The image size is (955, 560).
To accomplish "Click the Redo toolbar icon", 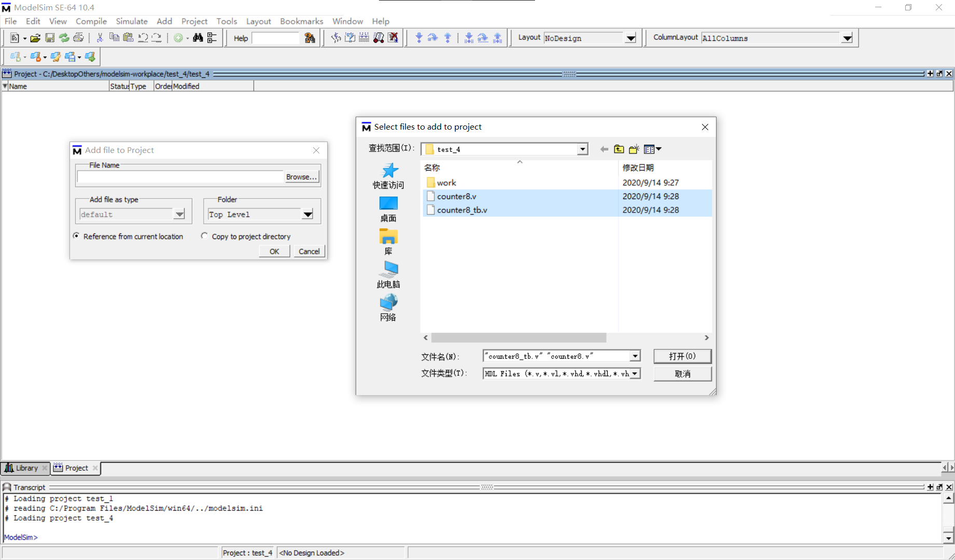I will (x=157, y=38).
